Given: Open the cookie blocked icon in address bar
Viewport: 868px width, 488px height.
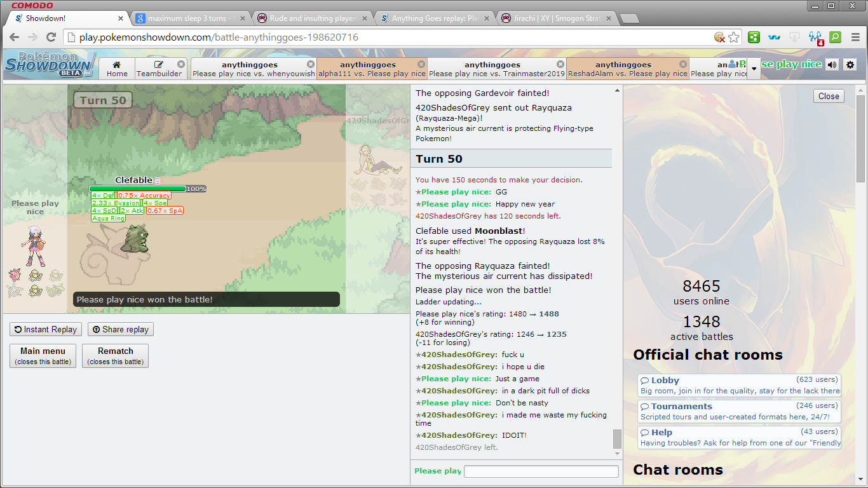Looking at the screenshot, I should coord(719,37).
